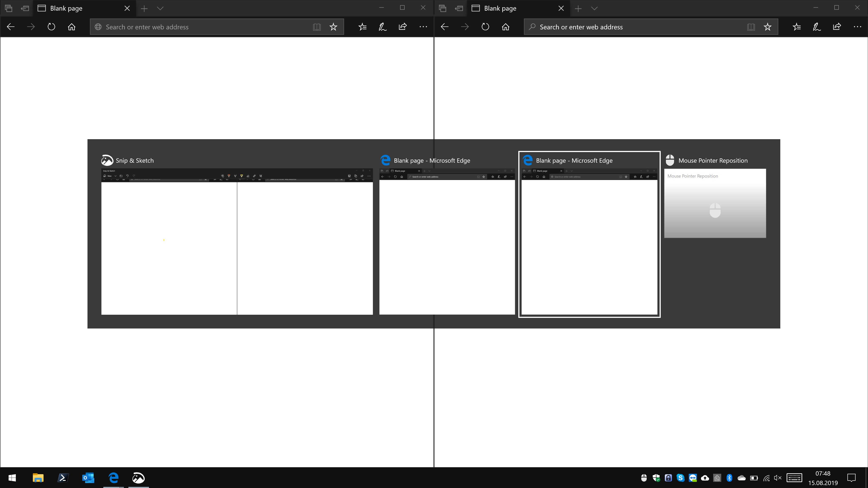Expand tab preview chevron in right window

(594, 8)
